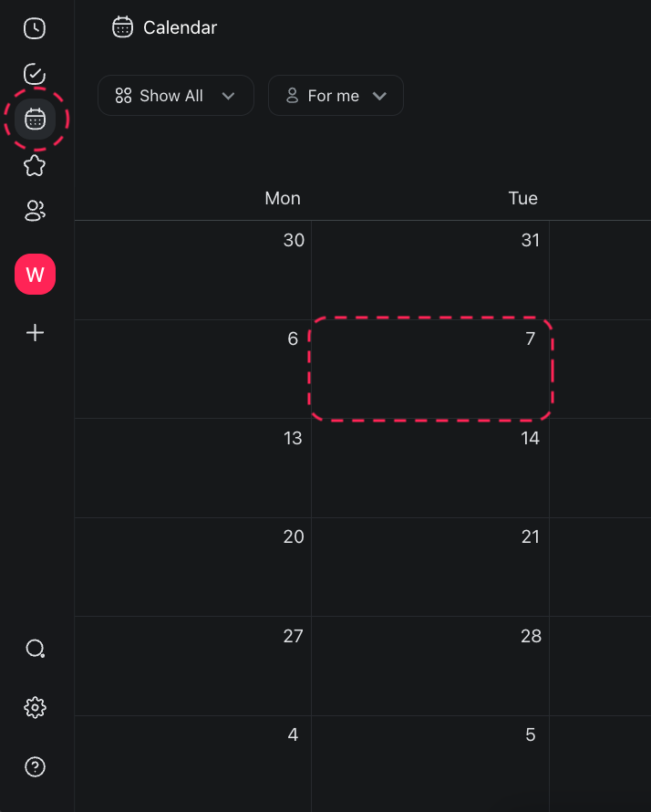Open the Members people icon
Screen dimensions: 651x812
[x=35, y=211]
